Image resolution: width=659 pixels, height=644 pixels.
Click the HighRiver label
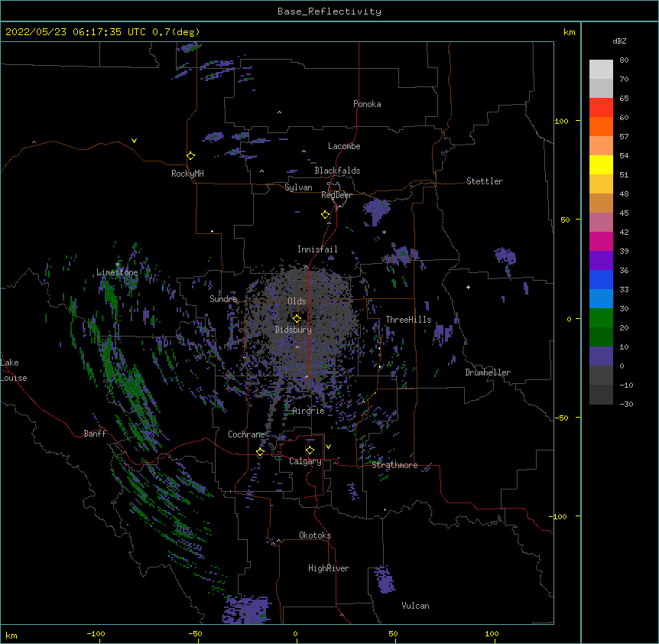[329, 568]
